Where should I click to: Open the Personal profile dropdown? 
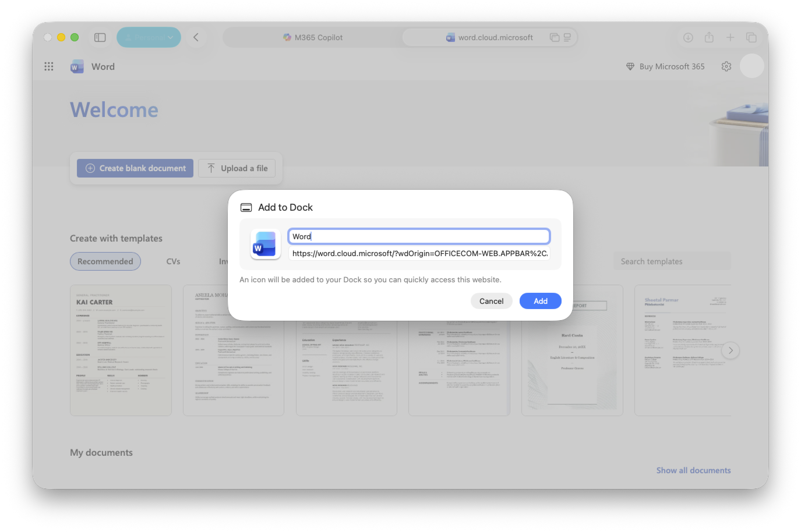point(149,37)
